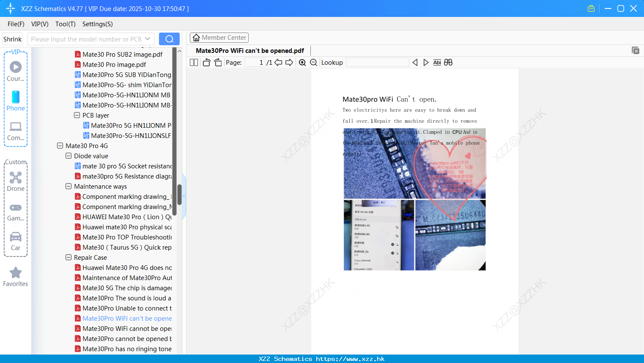The width and height of the screenshot is (644, 363).
Task: Collapse the Mate30 Pro 4G node
Action: (x=60, y=146)
